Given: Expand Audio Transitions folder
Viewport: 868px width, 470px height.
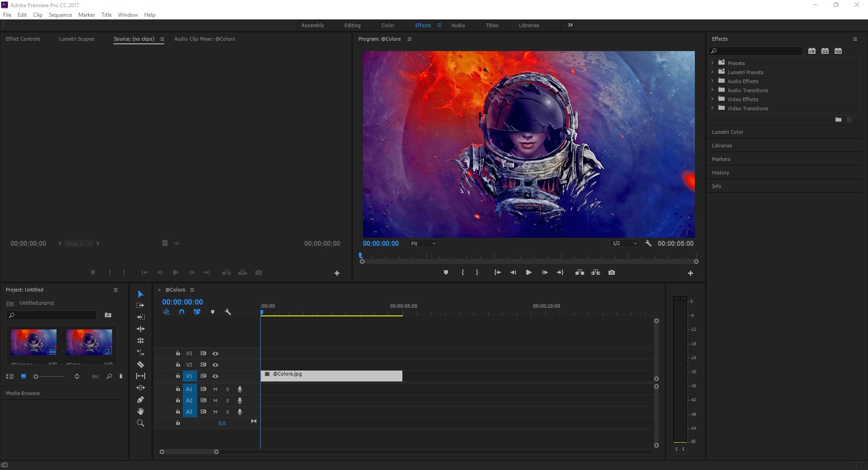Looking at the screenshot, I should pyautogui.click(x=712, y=90).
